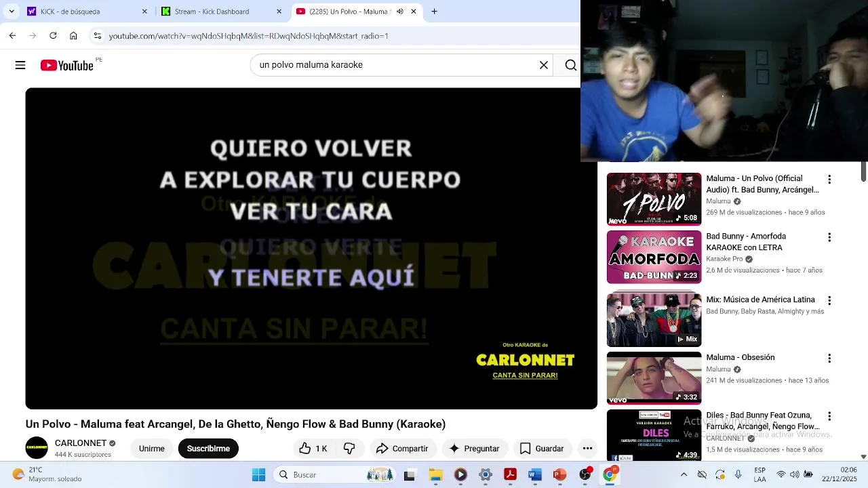Close the Un Polvo YouTube tab
This screenshot has width=868, height=488.
pyautogui.click(x=414, y=12)
